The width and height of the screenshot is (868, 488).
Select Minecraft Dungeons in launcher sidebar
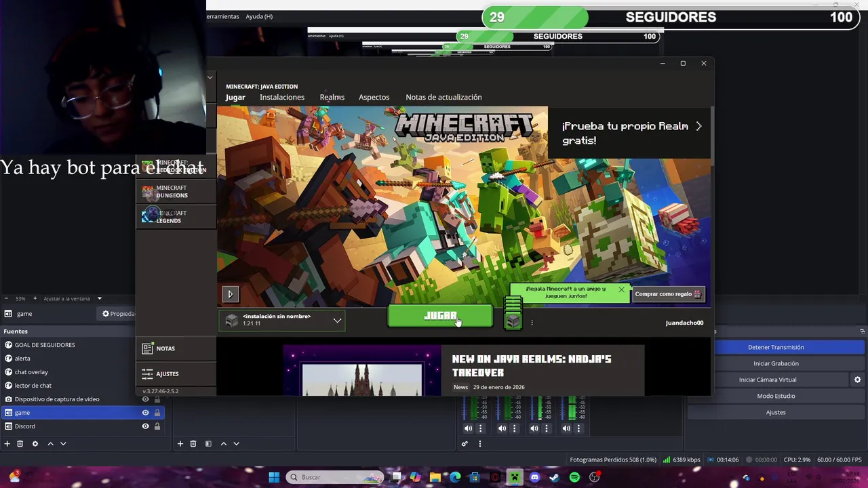click(176, 192)
